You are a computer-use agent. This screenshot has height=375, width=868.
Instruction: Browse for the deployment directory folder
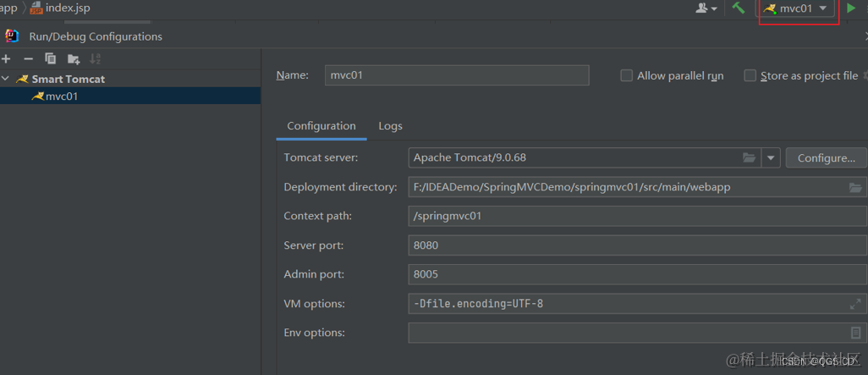(x=855, y=187)
